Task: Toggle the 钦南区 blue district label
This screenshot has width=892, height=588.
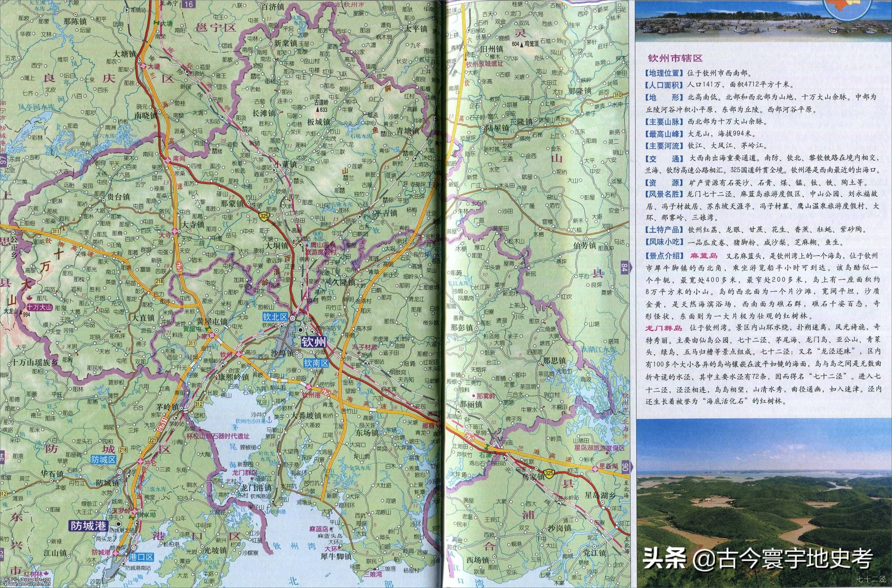Action: (316, 363)
